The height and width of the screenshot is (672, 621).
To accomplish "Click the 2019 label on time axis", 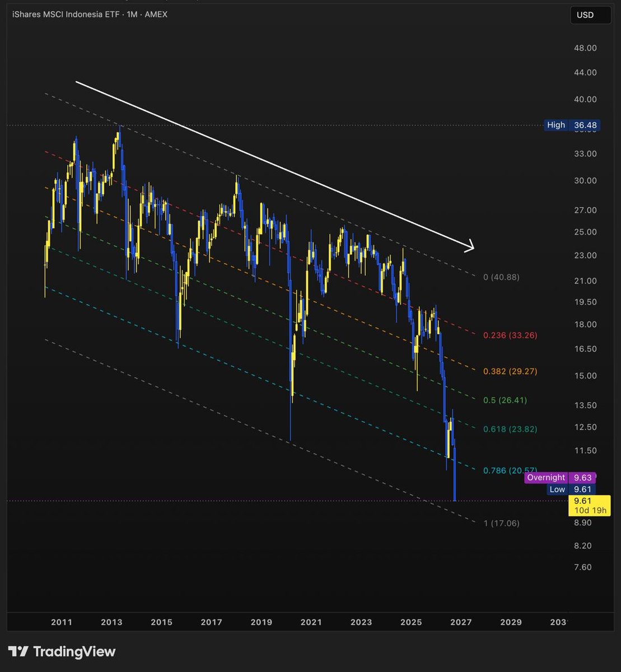I will pyautogui.click(x=262, y=622).
